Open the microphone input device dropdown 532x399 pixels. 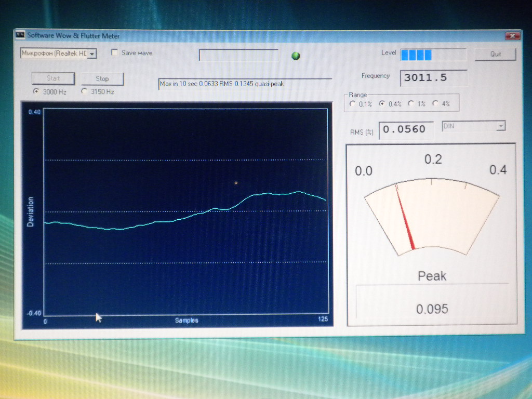[92, 54]
